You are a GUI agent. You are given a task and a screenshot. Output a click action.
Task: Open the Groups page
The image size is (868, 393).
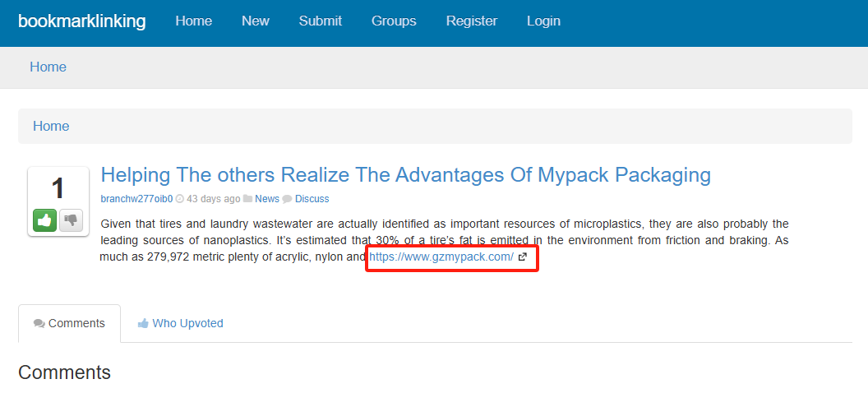[395, 21]
